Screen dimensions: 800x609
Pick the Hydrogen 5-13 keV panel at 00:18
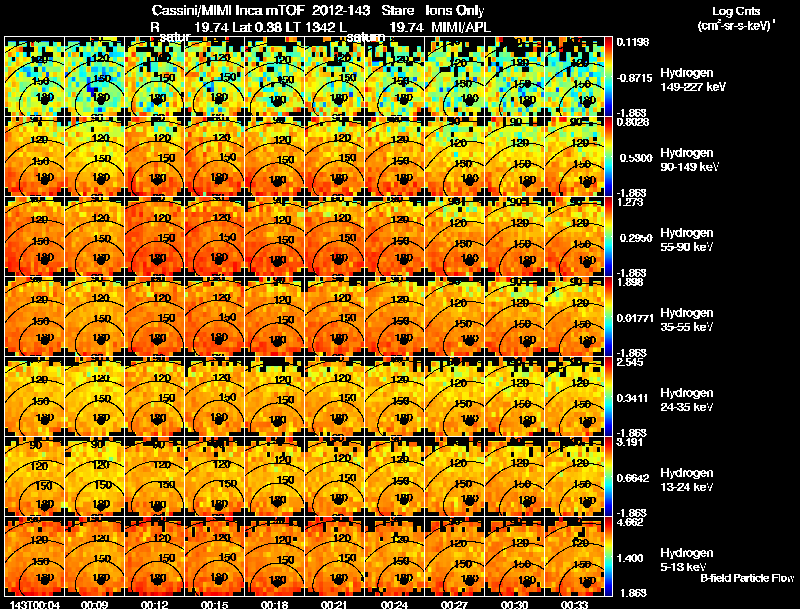(274, 556)
